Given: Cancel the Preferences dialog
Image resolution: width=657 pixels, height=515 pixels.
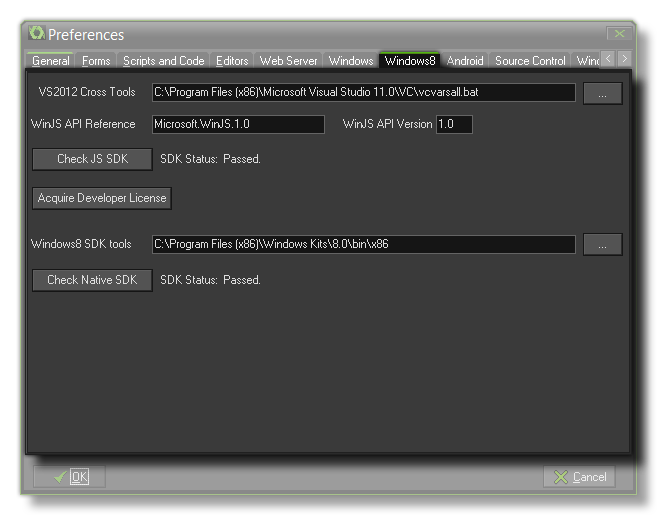Looking at the screenshot, I should 579,477.
